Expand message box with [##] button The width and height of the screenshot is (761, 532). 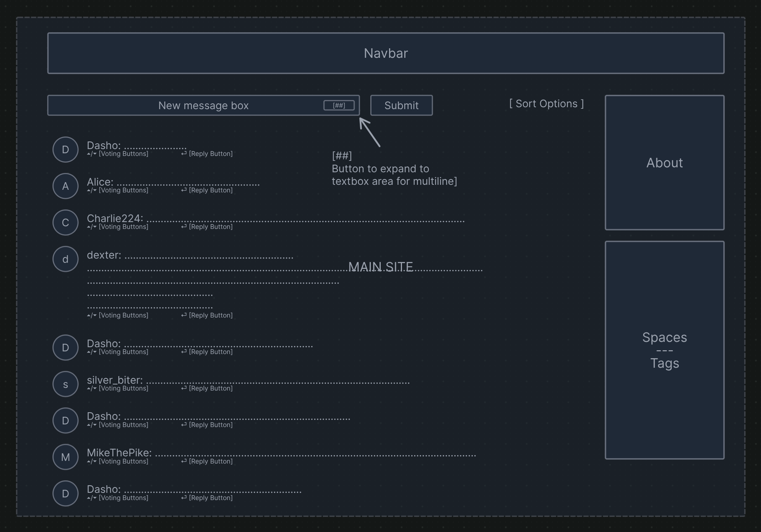point(339,105)
